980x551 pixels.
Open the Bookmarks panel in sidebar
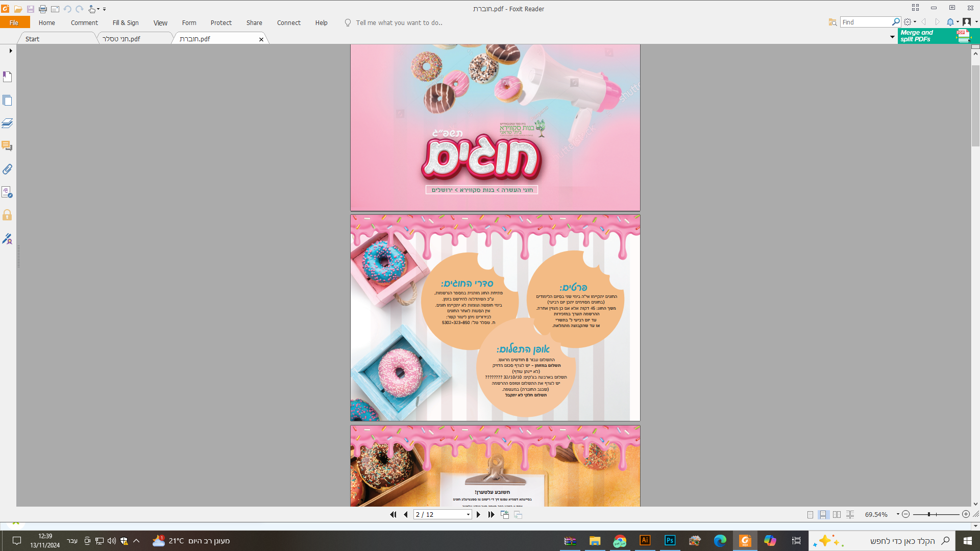point(7,77)
